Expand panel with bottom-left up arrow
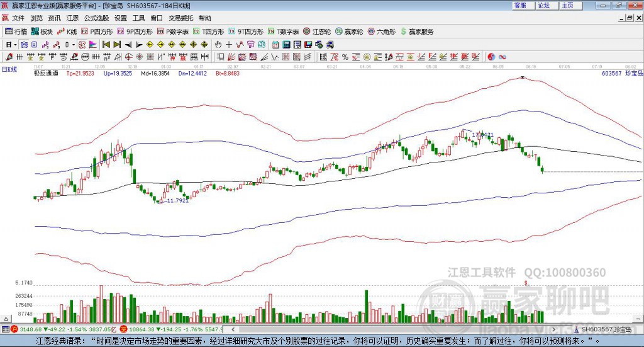Image resolution: width=644 pixels, height=347 pixels. [x=6, y=319]
